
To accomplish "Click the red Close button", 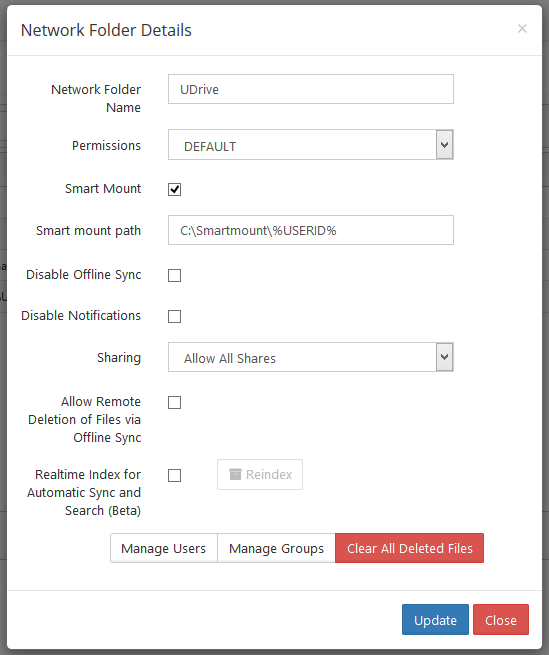I will coord(501,619).
